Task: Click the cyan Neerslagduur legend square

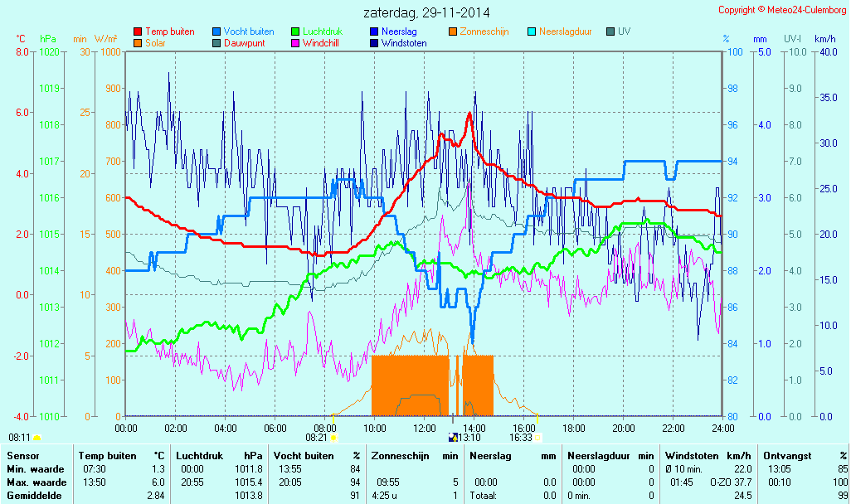Action: [532, 31]
